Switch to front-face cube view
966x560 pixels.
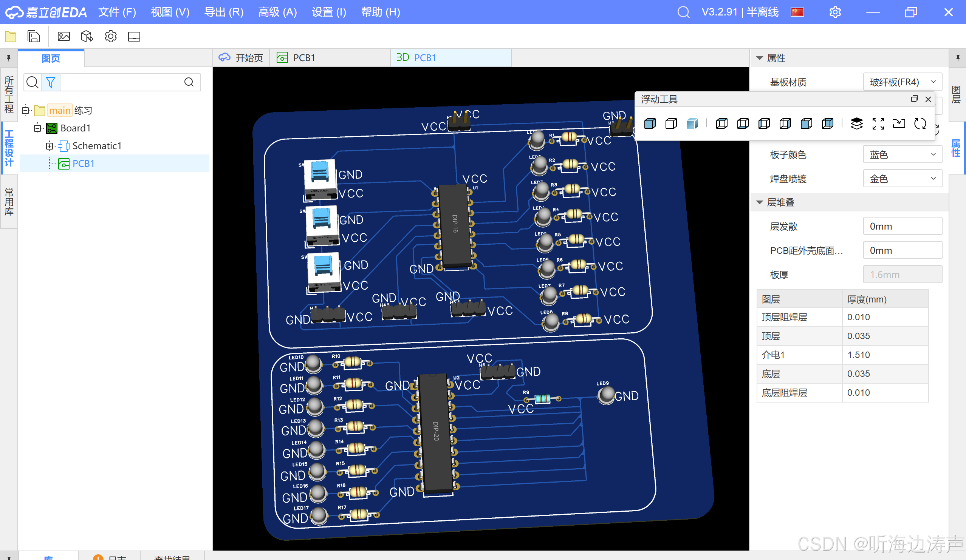[x=807, y=123]
